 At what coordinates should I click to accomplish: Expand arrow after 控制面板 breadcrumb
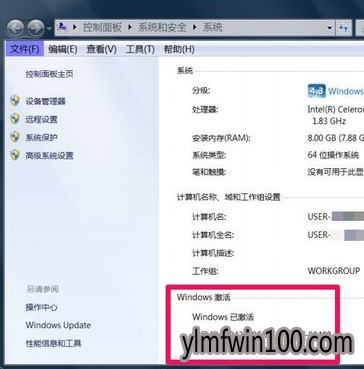pos(130,28)
